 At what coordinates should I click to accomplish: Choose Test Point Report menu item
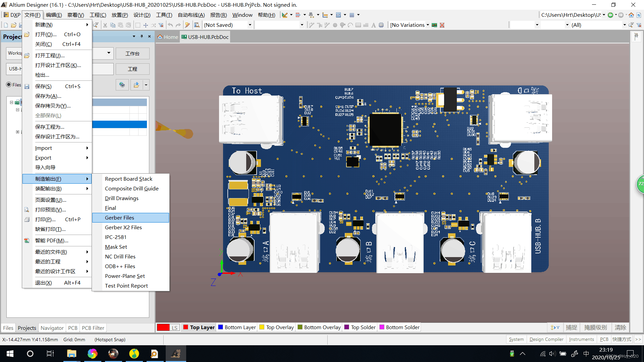130,286
